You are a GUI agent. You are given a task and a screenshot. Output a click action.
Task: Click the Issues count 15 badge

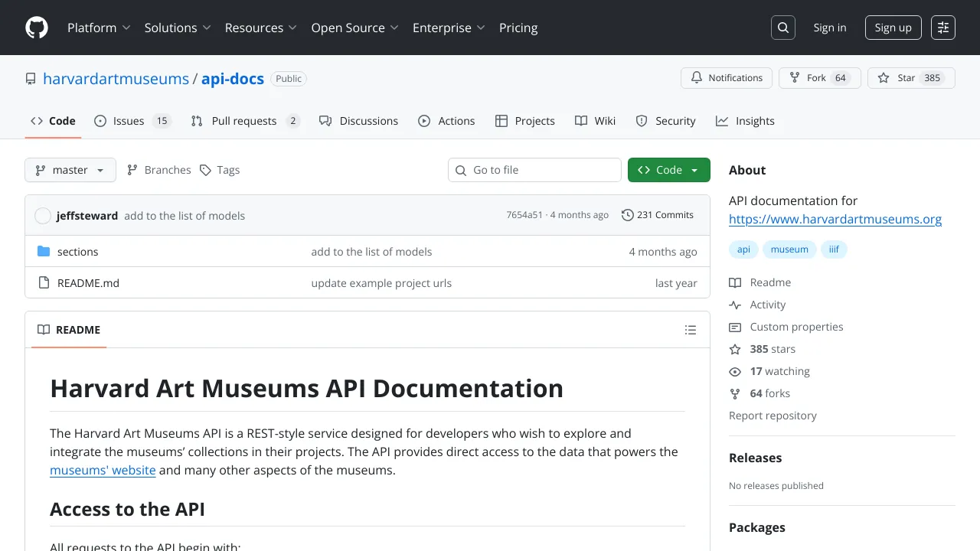(161, 121)
